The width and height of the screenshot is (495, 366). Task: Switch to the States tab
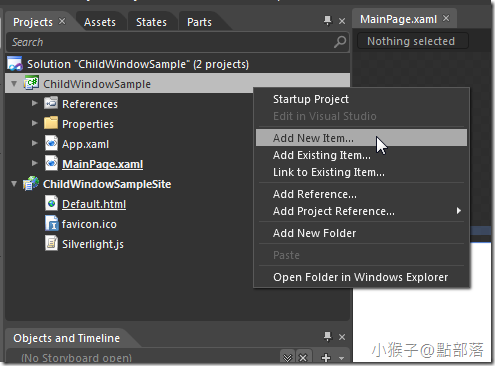click(151, 22)
